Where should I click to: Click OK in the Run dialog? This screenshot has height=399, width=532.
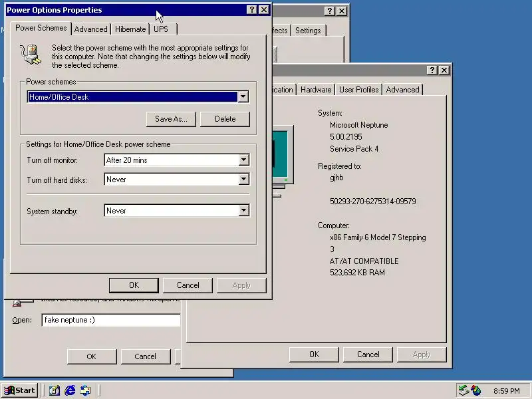click(x=91, y=356)
